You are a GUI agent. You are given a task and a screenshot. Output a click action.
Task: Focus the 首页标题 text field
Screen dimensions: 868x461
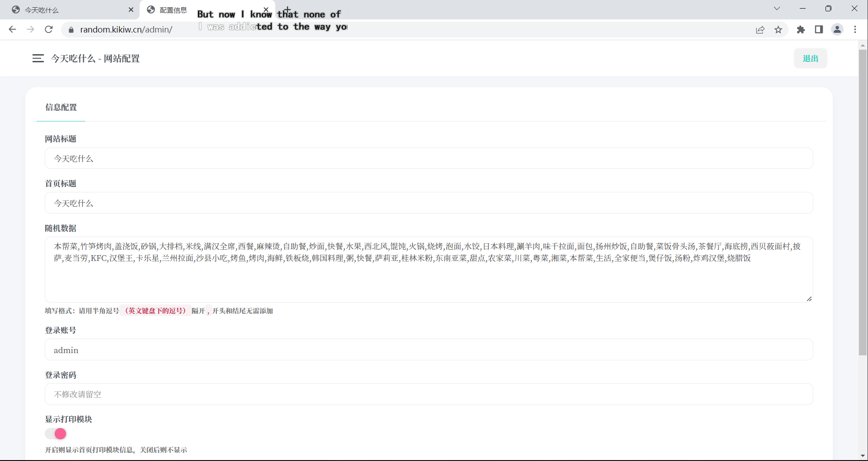428,203
